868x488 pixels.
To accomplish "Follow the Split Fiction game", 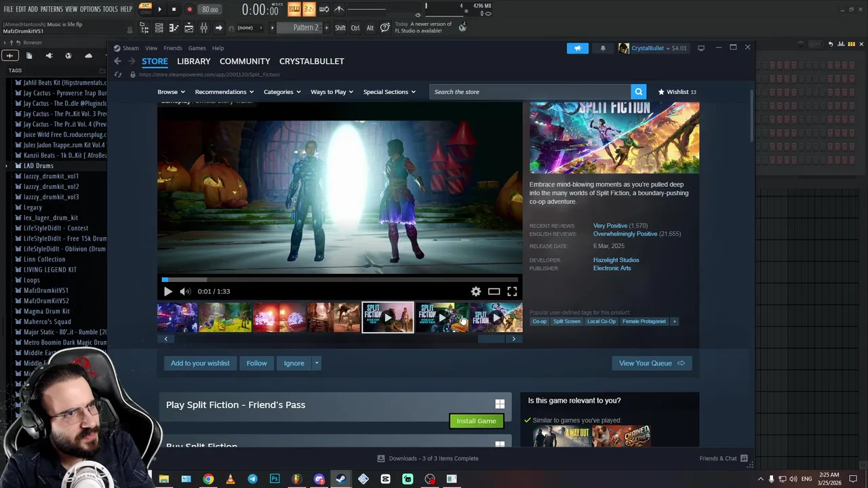I will point(256,363).
